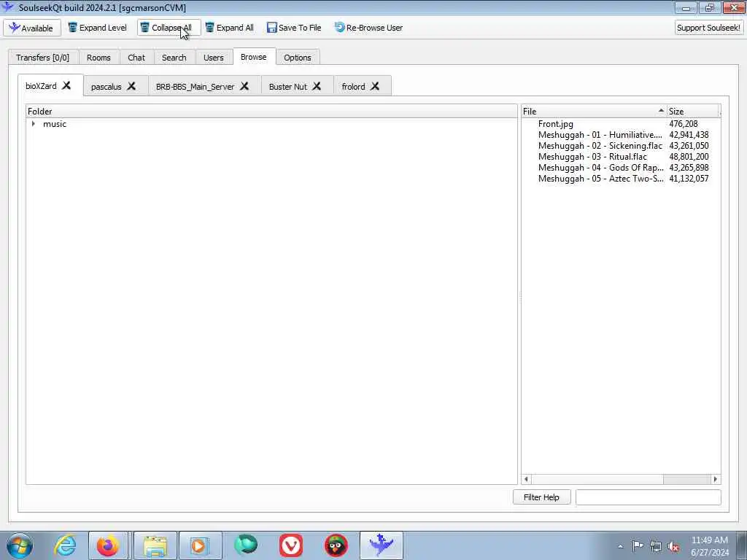
Task: Open the Options tab
Action: click(298, 58)
